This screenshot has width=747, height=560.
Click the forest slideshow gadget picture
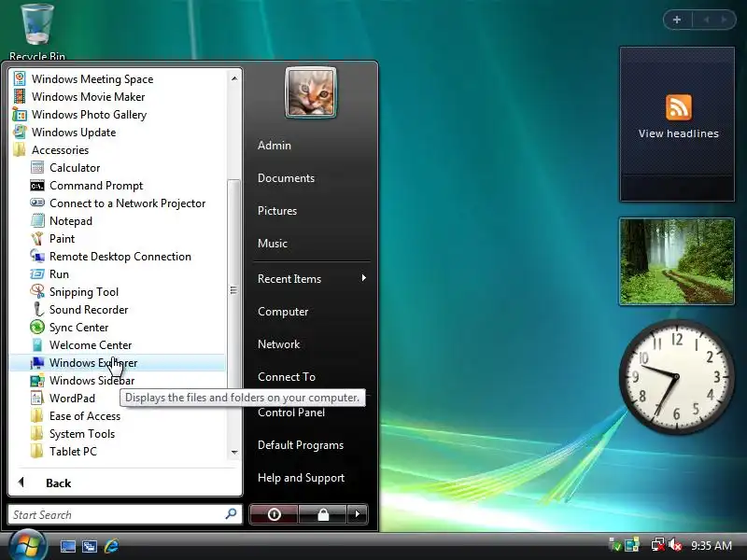point(676,261)
